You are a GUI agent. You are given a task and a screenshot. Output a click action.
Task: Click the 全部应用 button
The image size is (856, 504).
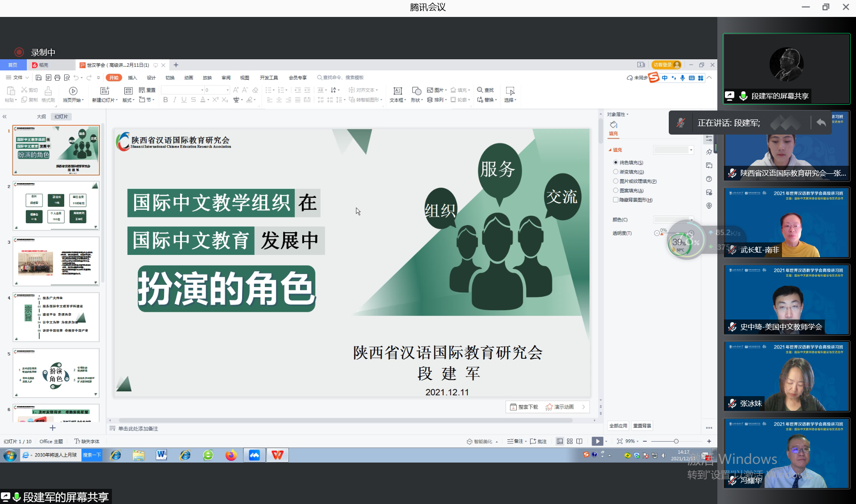[618, 426]
